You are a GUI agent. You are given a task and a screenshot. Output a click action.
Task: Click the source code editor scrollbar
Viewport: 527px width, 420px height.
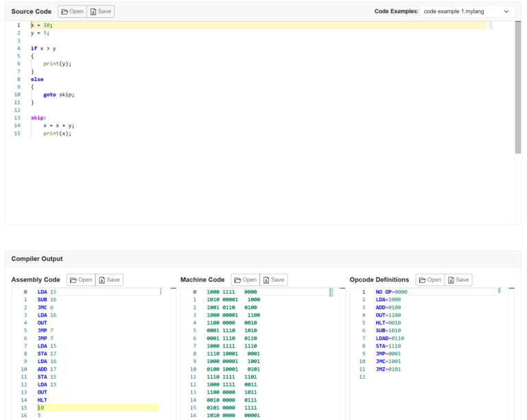pos(517,87)
